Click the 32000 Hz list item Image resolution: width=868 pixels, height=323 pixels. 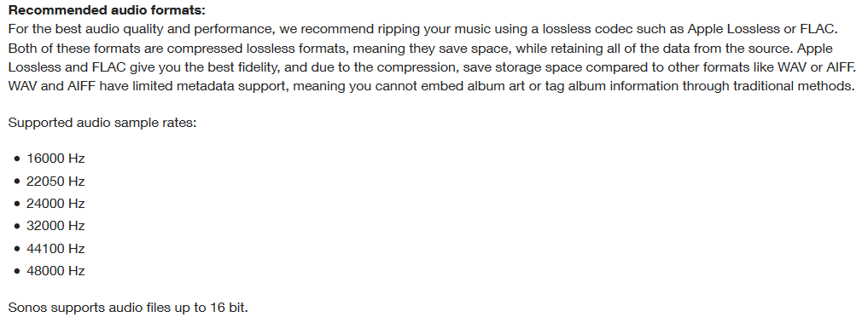(x=55, y=226)
